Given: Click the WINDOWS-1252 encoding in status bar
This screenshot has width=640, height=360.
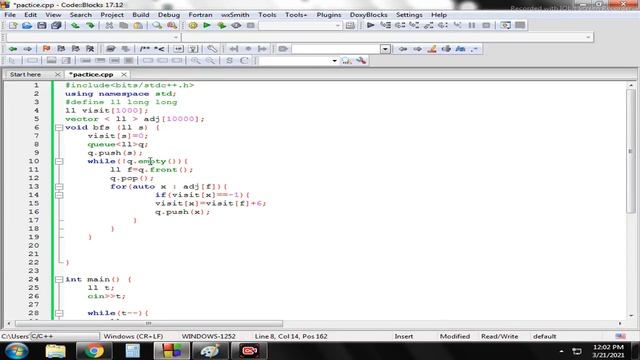Looking at the screenshot, I should (209, 336).
